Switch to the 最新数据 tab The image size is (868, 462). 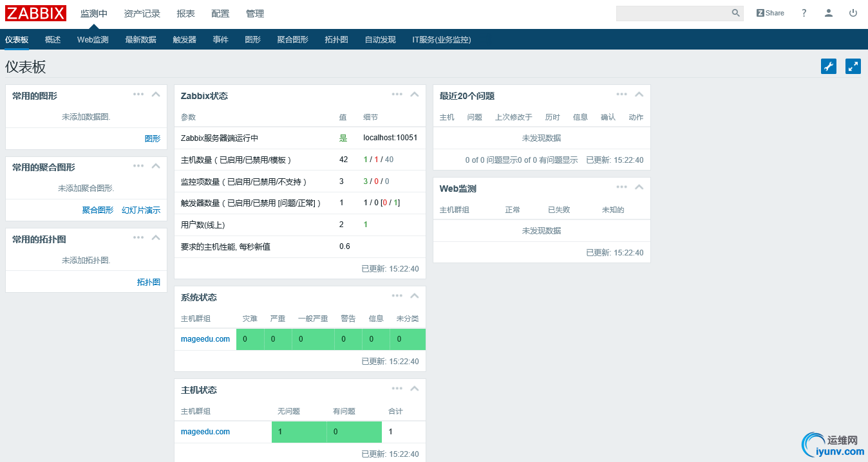tap(140, 40)
